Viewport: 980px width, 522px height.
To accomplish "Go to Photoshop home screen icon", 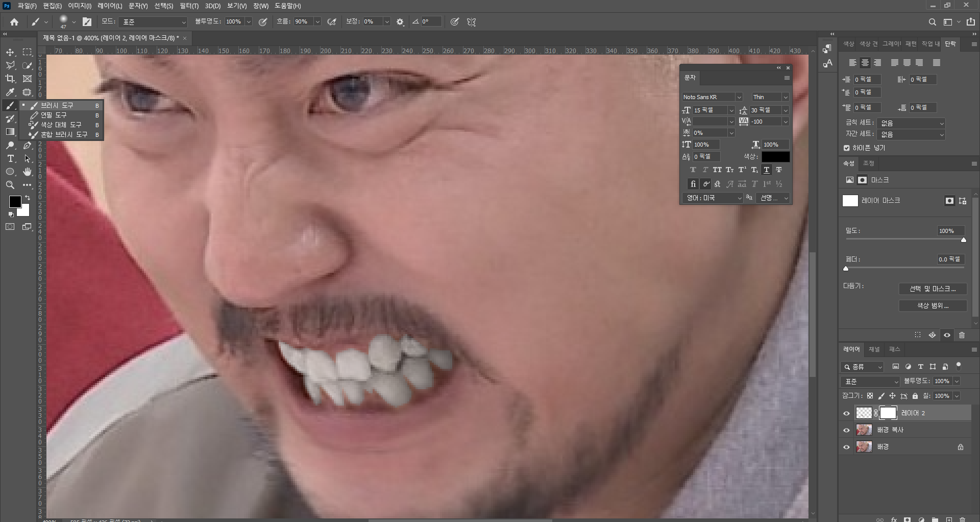I will (x=14, y=22).
